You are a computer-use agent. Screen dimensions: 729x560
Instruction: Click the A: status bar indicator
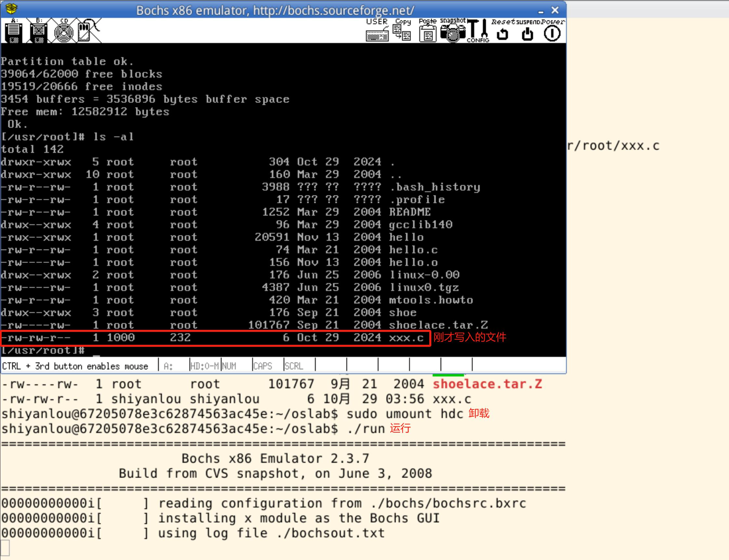[168, 366]
